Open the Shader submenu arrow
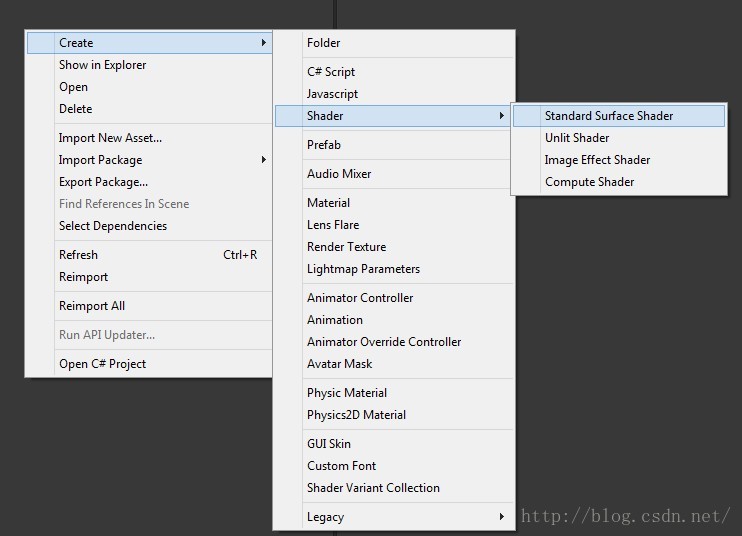The width and height of the screenshot is (742, 536). tap(501, 116)
